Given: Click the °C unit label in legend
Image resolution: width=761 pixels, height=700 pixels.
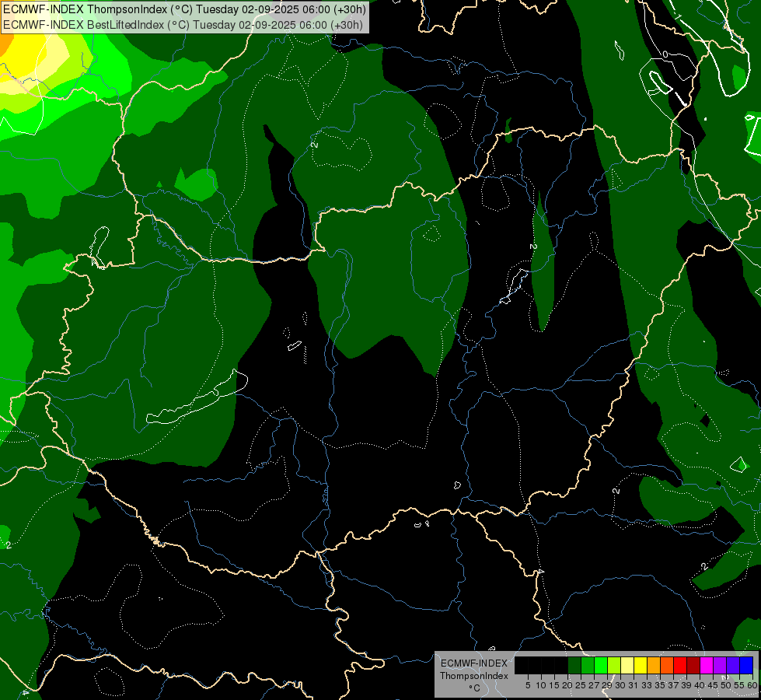Looking at the screenshot, I should [475, 688].
